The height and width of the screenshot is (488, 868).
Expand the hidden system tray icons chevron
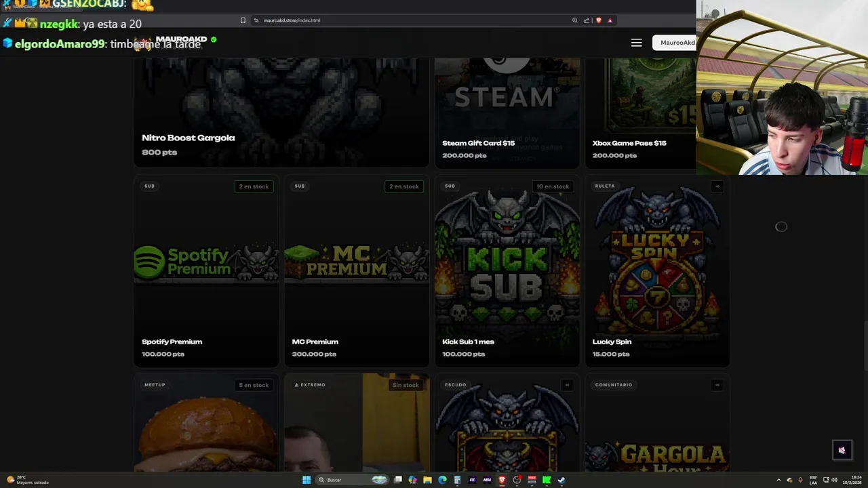(778, 480)
